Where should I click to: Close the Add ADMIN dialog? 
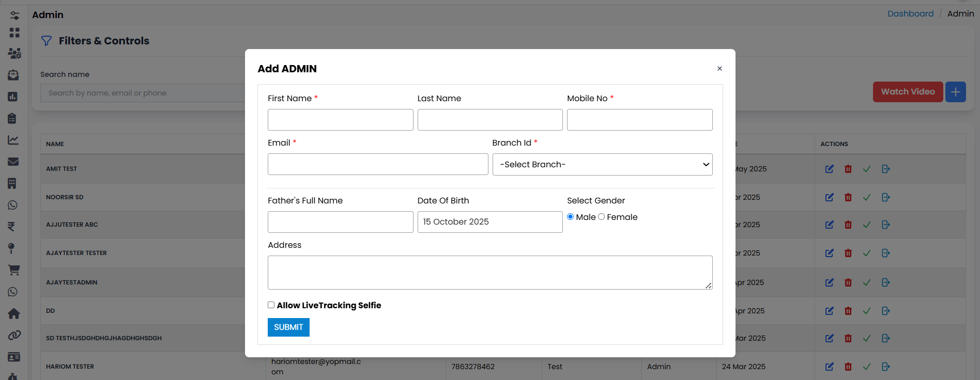719,69
